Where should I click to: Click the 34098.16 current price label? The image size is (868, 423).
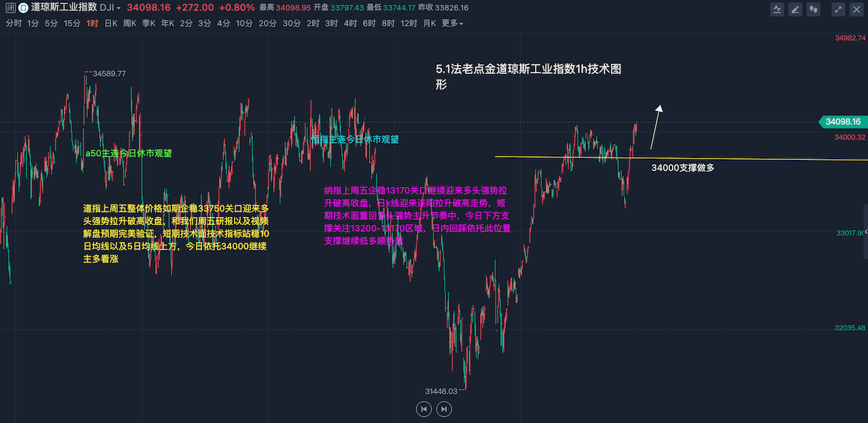click(842, 122)
